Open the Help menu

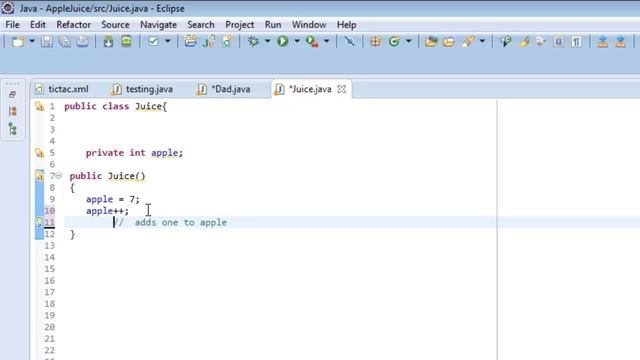click(x=347, y=25)
